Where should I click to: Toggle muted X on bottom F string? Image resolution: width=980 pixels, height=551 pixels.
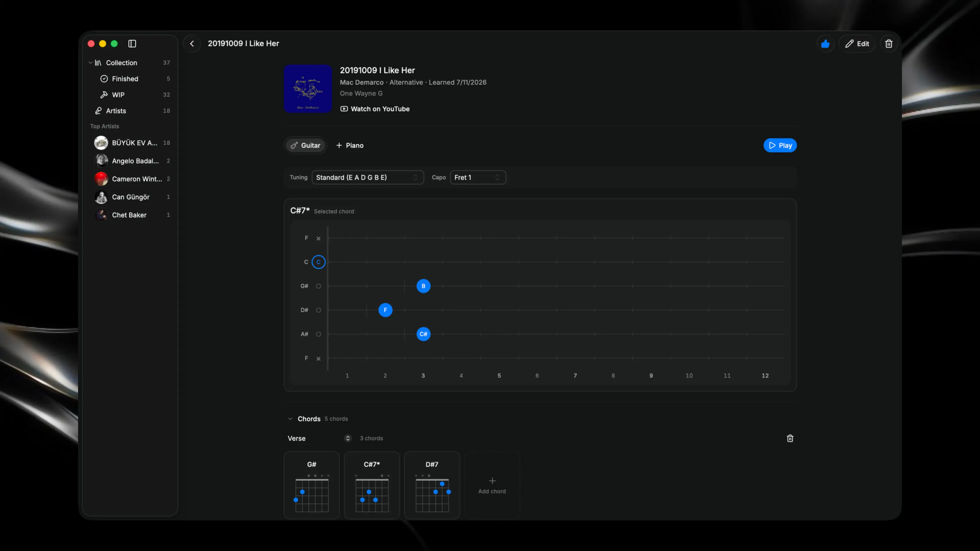coord(318,358)
